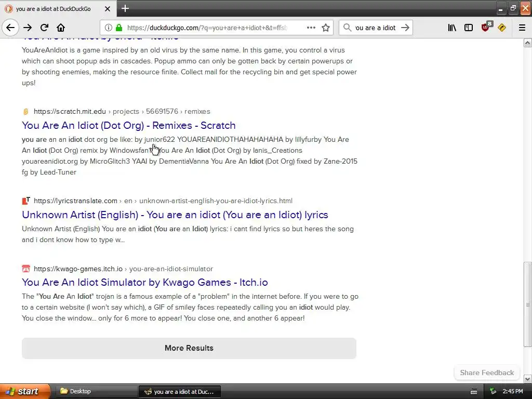Screen dimensions: 532x399
Task: Close the DuckDuckGo tab
Action: (108, 9)
